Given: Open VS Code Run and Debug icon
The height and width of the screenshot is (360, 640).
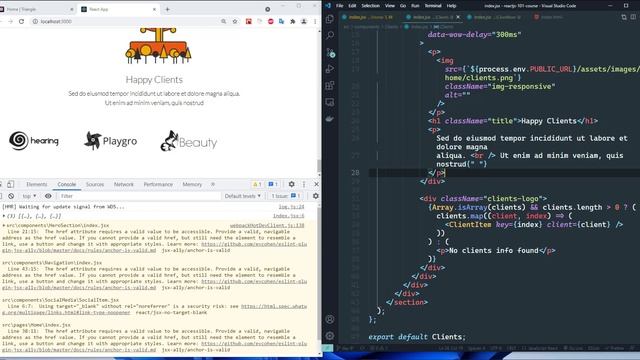Looking at the screenshot, I should click(330, 69).
